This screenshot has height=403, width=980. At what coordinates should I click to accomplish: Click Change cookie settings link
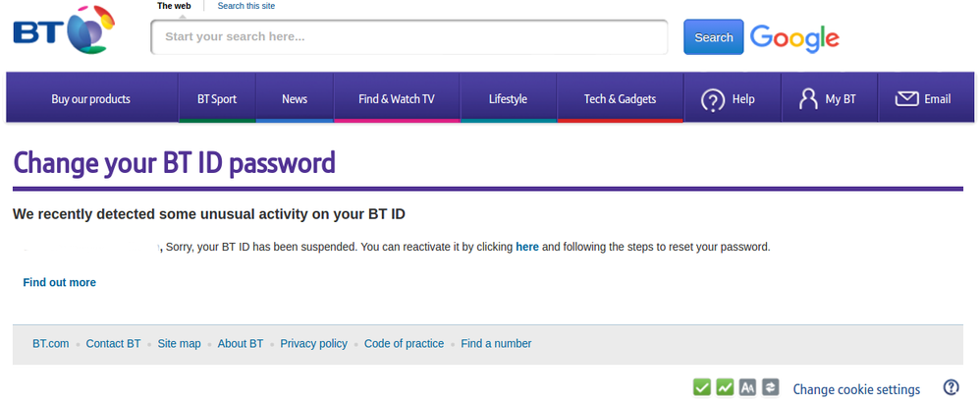coord(856,389)
